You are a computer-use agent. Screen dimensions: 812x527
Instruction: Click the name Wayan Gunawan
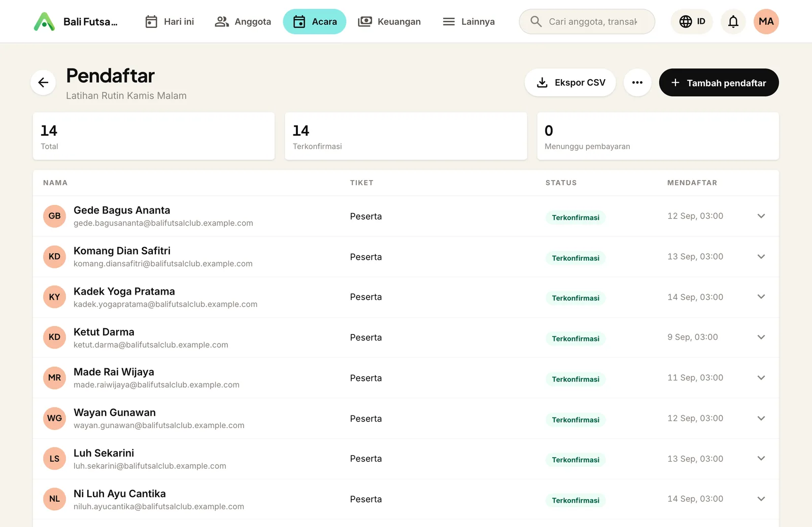tap(115, 412)
